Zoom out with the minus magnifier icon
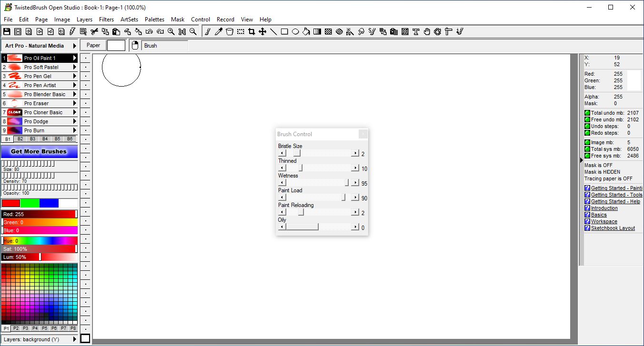The height and width of the screenshot is (346, 644). coord(193,31)
